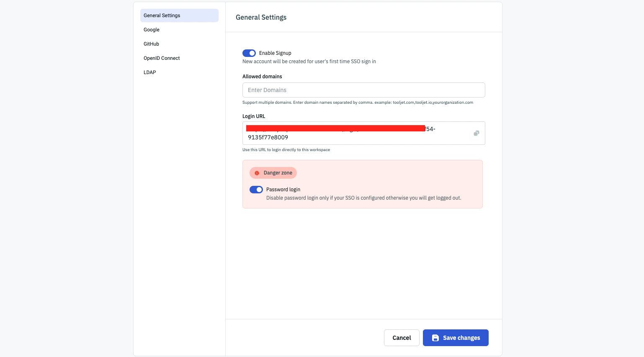Image resolution: width=644 pixels, height=357 pixels.
Task: Toggle the Enable Signup switch
Action: 249,53
